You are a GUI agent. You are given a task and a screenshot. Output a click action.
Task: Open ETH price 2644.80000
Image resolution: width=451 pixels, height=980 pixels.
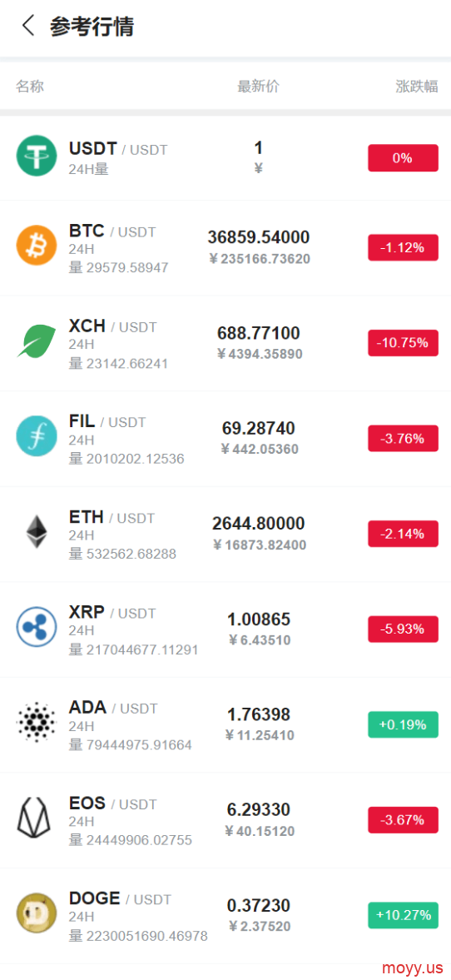[x=259, y=523]
